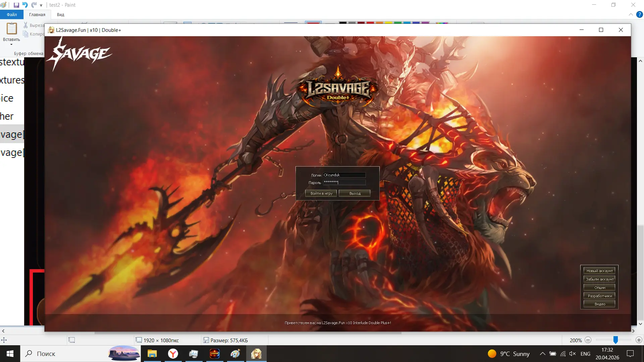Click the Save icon in Paint's quick access toolbar

tap(16, 5)
